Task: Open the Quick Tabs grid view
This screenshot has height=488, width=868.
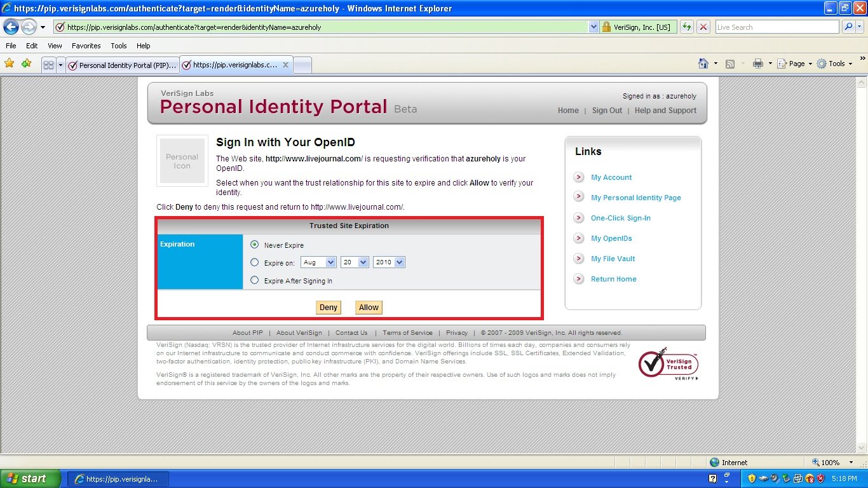Action: pos(48,65)
